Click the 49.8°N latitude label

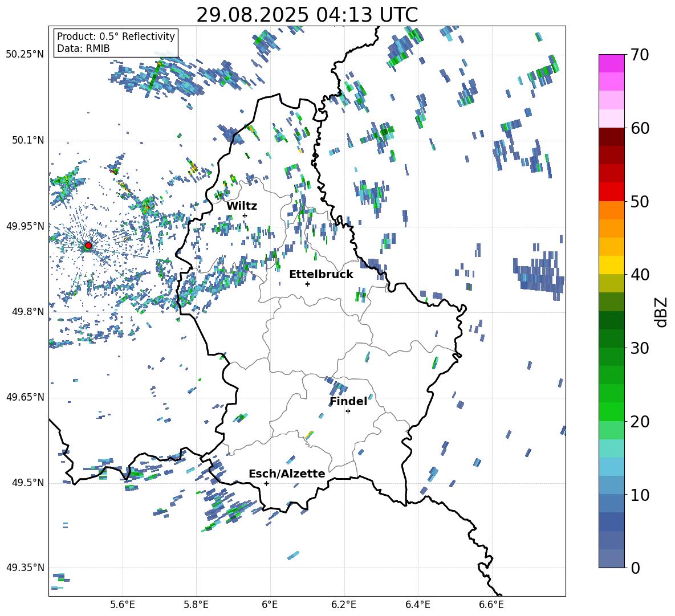28,312
